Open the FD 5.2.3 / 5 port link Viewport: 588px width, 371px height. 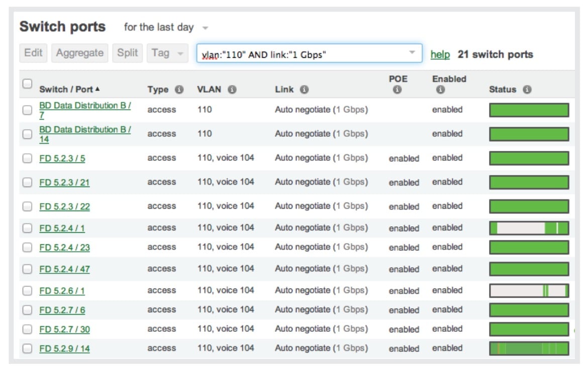pos(62,158)
